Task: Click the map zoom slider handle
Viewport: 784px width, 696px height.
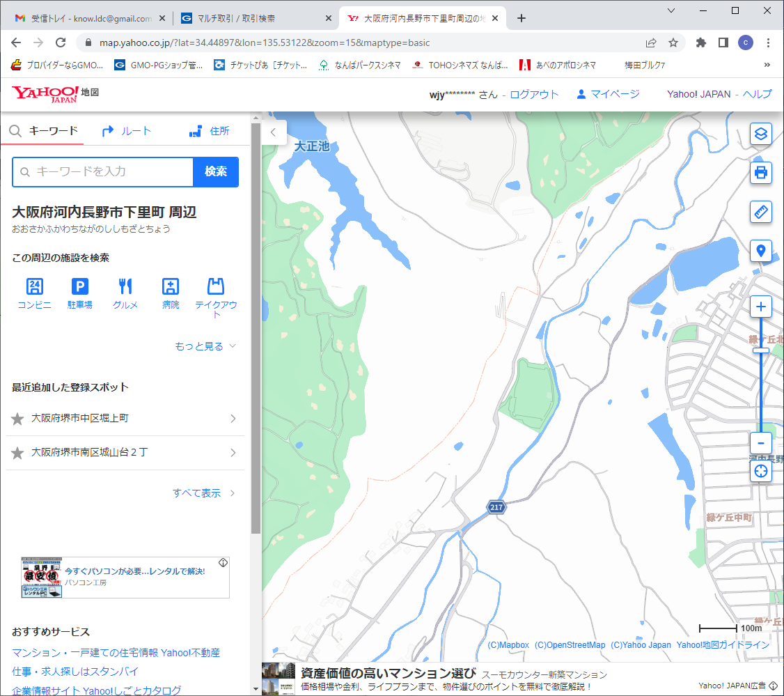Action: tap(761, 350)
